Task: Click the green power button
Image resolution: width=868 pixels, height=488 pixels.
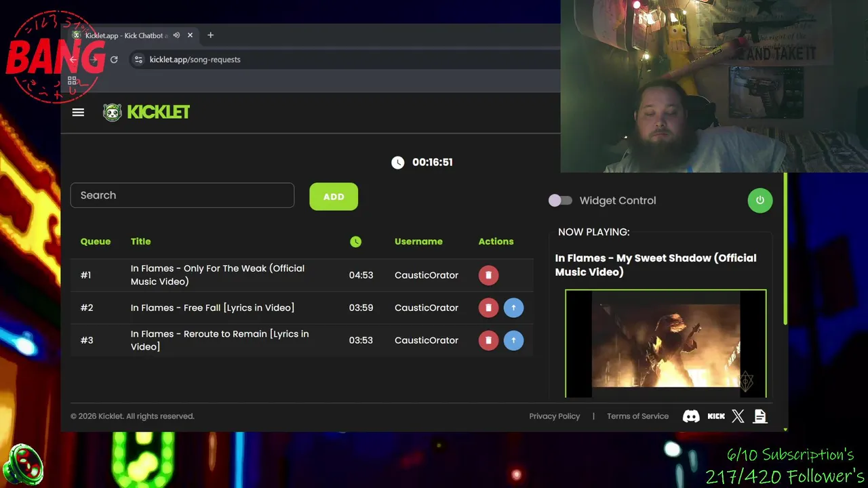Action: (759, 201)
